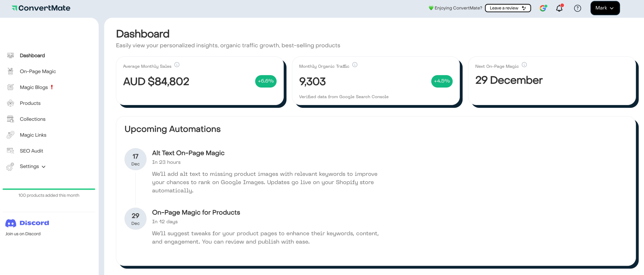Follow the Join us on Discord link
The height and width of the screenshot is (275, 644).
23,234
